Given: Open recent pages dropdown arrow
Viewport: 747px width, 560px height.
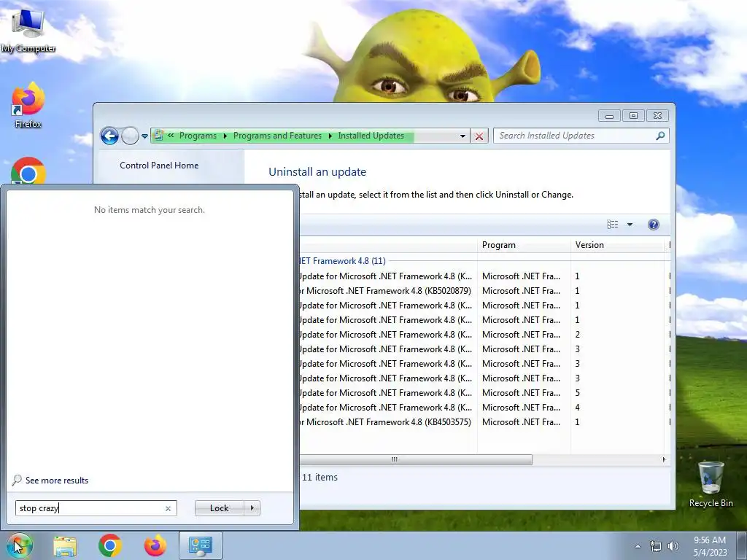Looking at the screenshot, I should [144, 136].
